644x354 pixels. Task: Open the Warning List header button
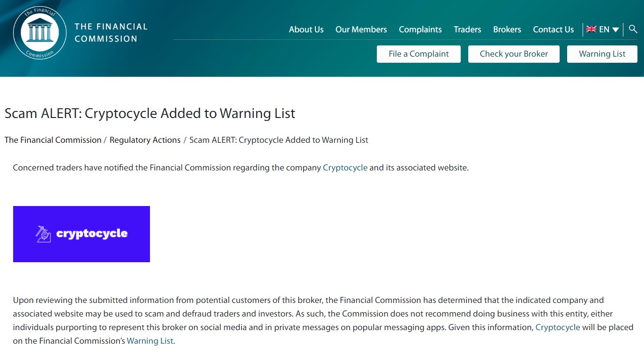tap(602, 54)
